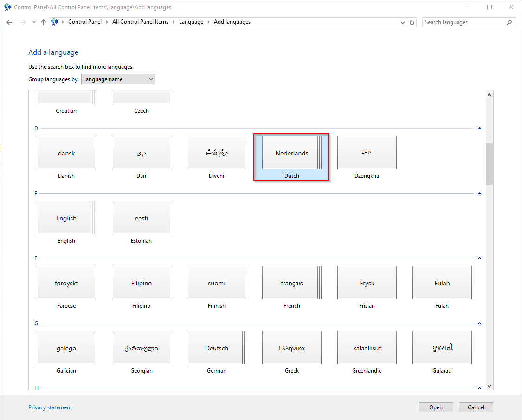Click the Back navigation arrow

(x=9, y=22)
